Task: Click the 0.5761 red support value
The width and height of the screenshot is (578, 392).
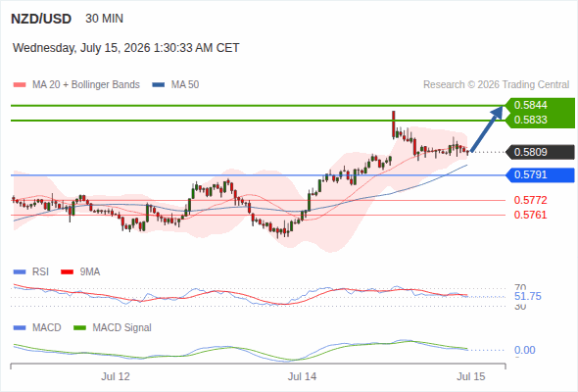Action: pos(530,215)
